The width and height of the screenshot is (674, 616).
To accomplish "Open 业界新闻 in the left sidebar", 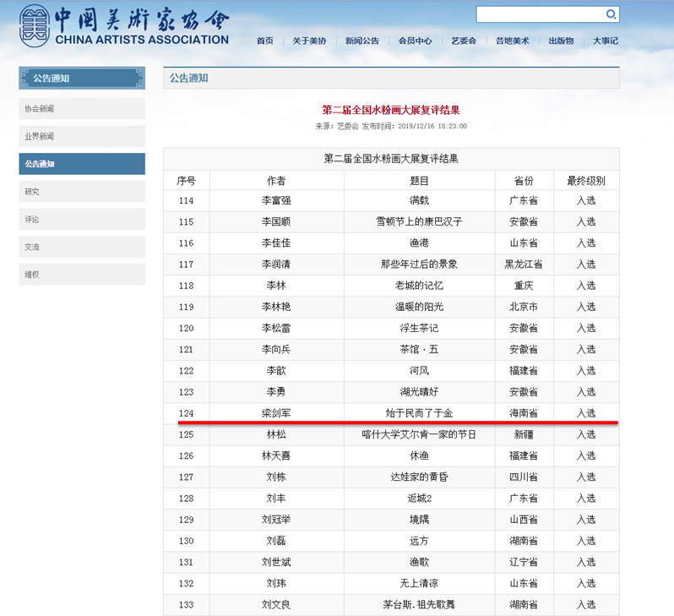I will [82, 136].
